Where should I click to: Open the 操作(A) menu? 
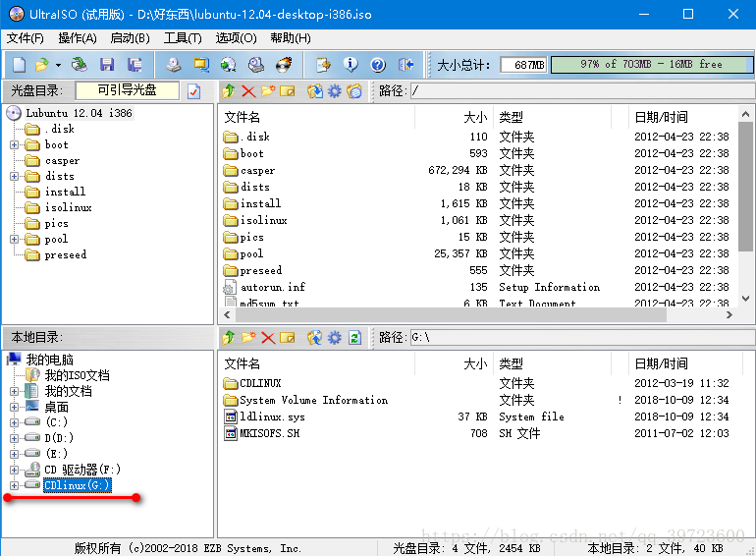[78, 38]
